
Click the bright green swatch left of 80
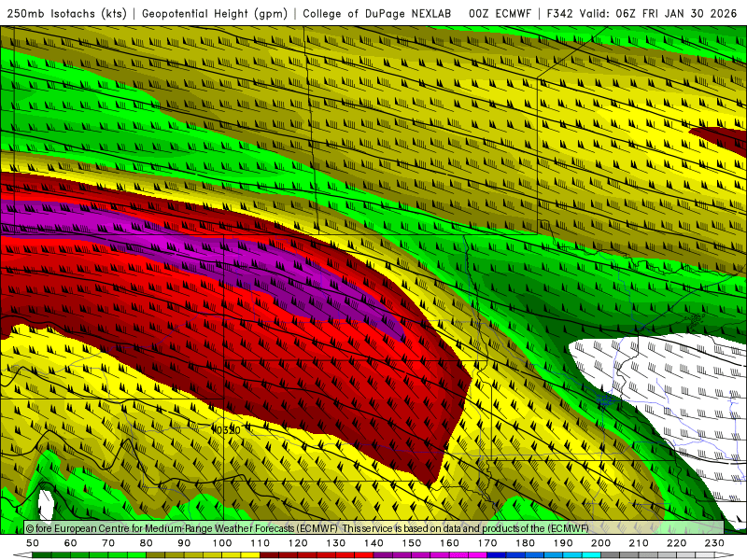(136, 555)
